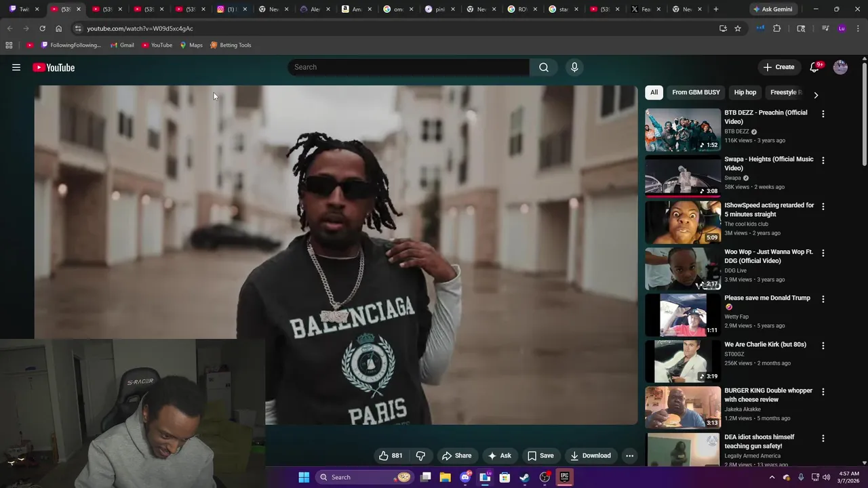Open options for IShowSpeed video

click(x=823, y=207)
